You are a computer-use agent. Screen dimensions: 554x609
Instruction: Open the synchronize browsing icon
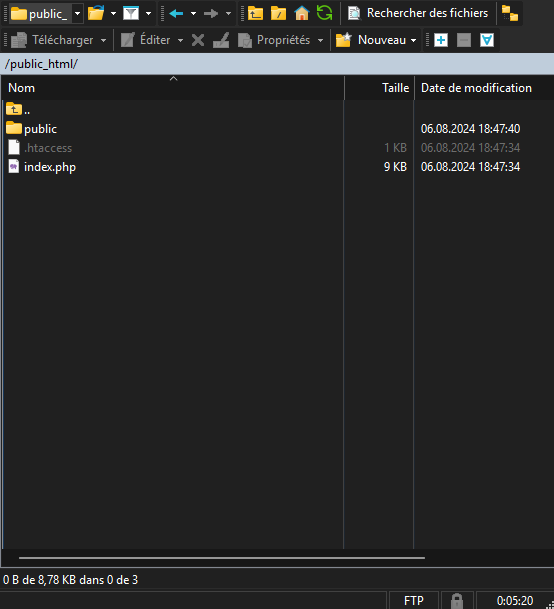coord(510,13)
